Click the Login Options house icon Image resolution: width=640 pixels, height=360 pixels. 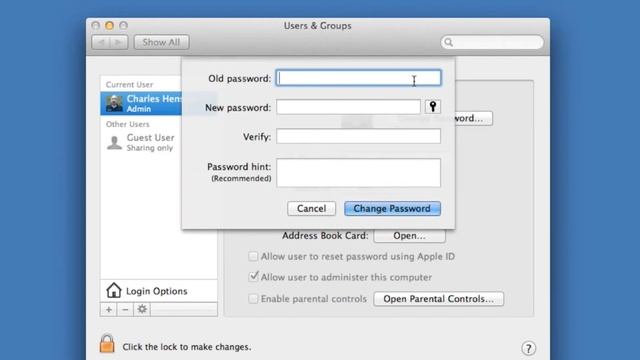click(113, 291)
